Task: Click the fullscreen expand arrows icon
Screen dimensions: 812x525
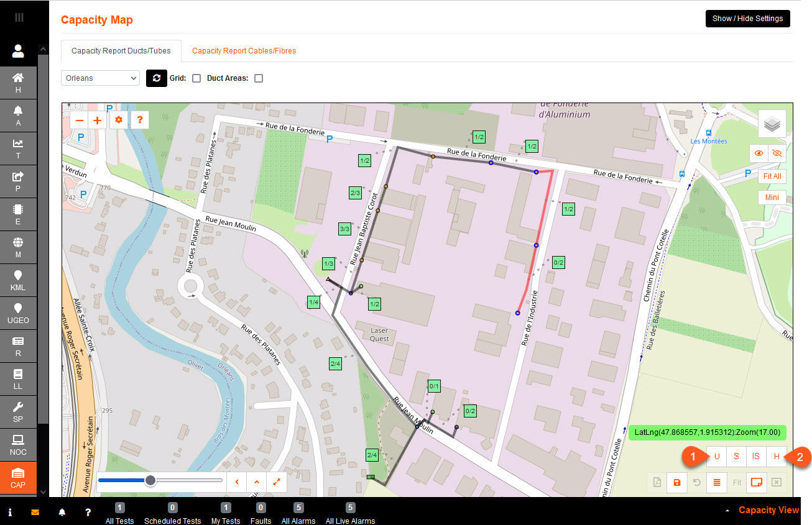Action: click(x=275, y=481)
